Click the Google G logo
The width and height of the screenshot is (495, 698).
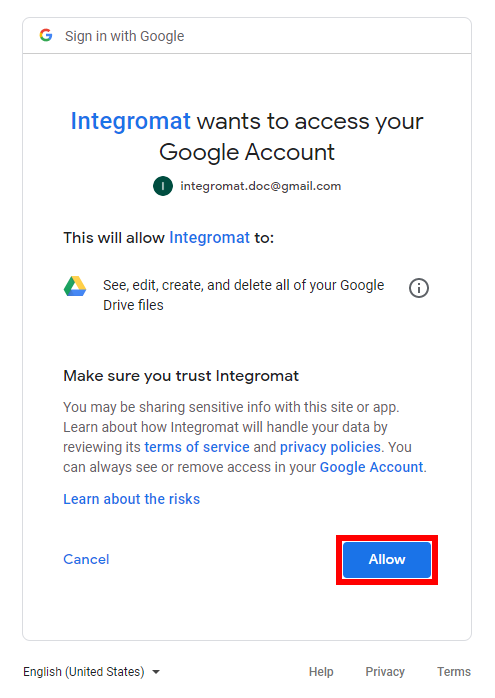(x=46, y=35)
